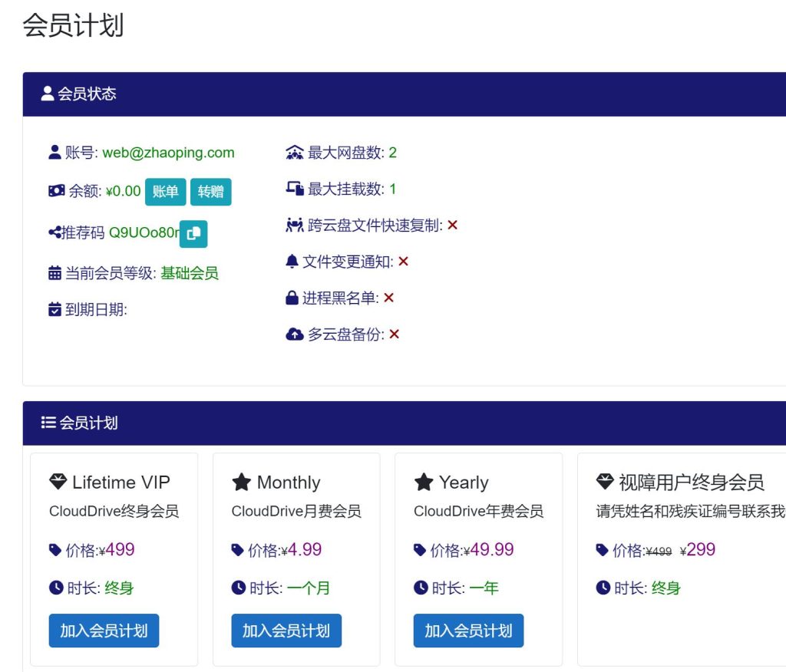Click the 账单 (bill) button
Viewport: 786px width, 672px height.
click(166, 192)
